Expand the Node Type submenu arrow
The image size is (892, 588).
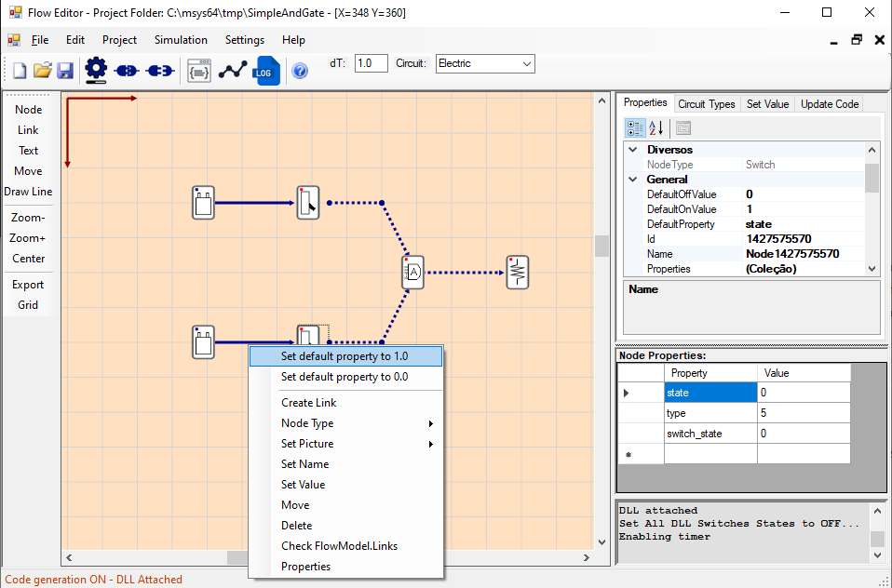431,423
